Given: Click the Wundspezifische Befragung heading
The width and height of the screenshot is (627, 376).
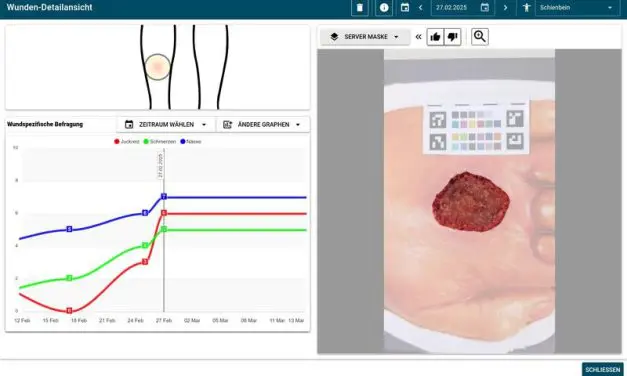Looking at the screenshot, I should (45, 124).
